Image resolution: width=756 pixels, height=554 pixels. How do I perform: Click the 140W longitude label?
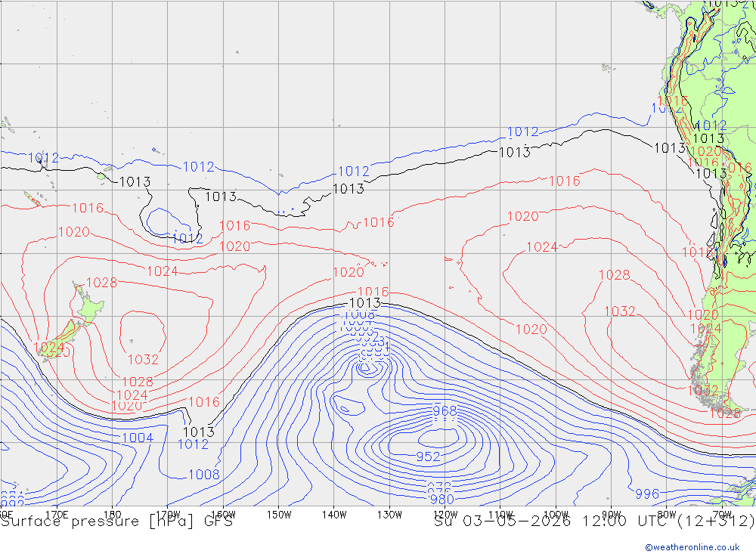pyautogui.click(x=334, y=515)
